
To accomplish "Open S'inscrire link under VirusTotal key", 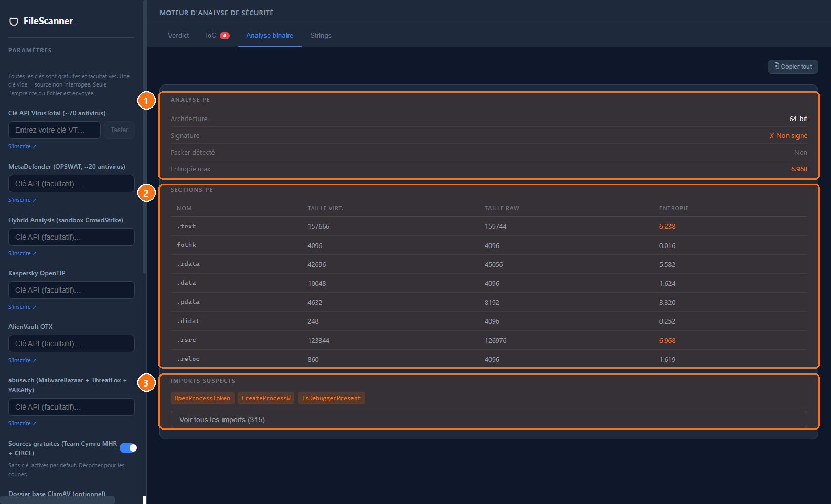I will 22,146.
